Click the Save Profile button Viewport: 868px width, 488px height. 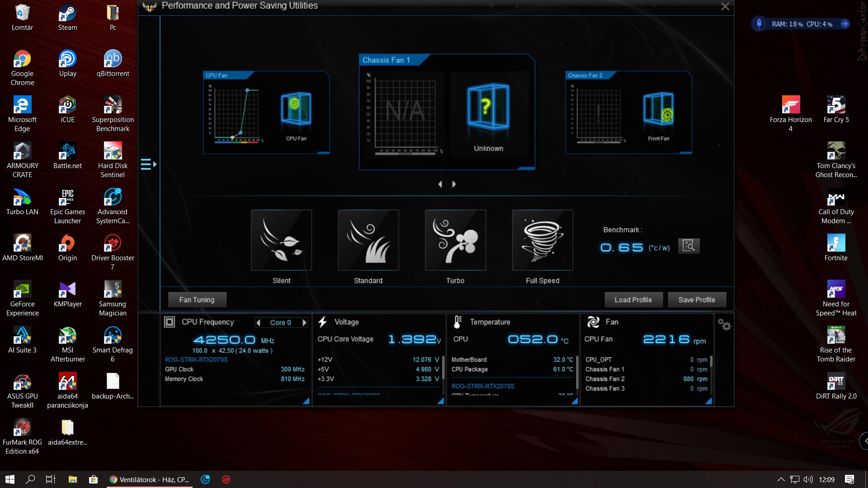click(697, 300)
